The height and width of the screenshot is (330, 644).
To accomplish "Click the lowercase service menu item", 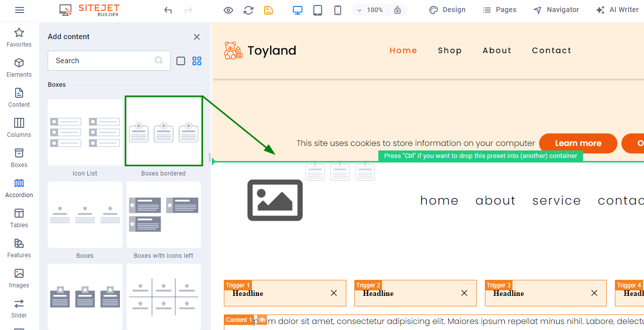I will (x=557, y=201).
